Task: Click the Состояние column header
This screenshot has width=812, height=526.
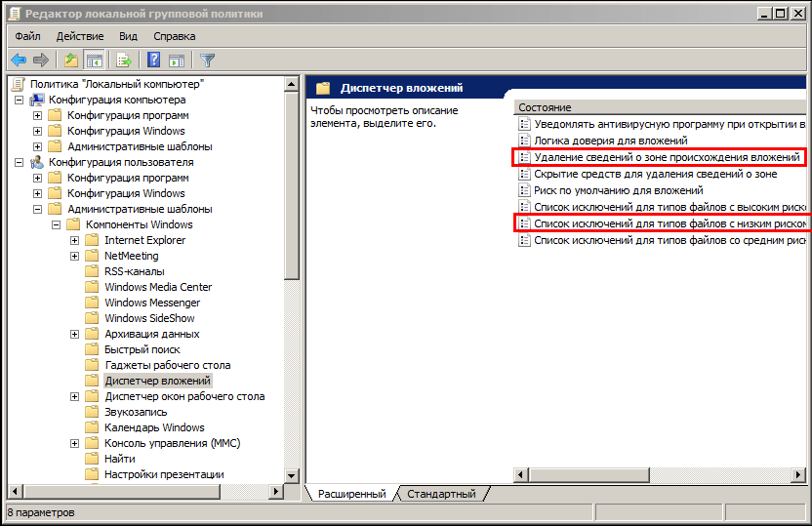Action: click(586, 107)
